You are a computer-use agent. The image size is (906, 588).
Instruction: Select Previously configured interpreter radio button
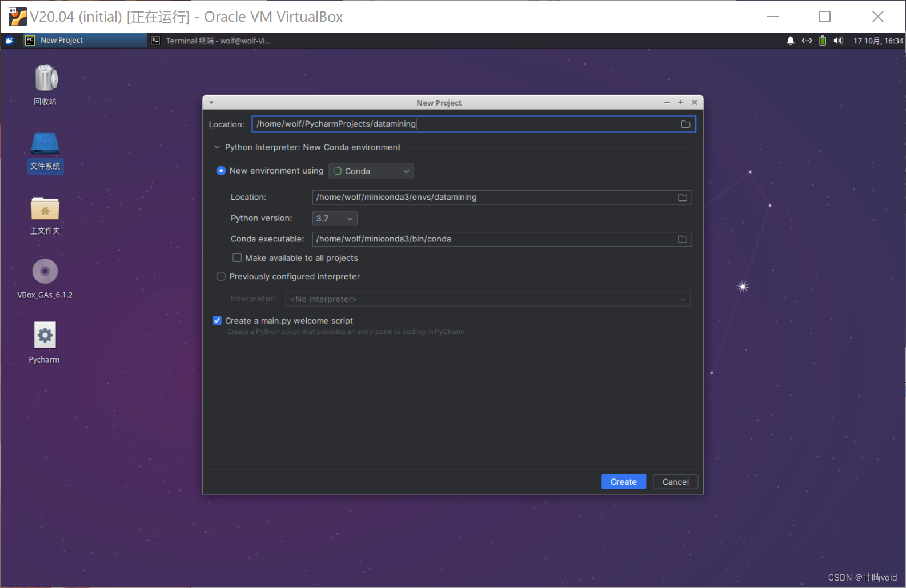point(221,276)
